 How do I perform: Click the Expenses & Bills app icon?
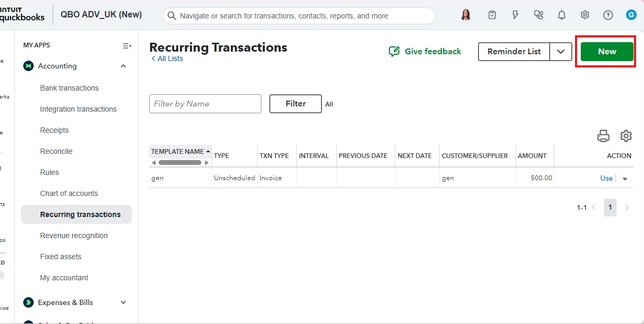(x=28, y=302)
